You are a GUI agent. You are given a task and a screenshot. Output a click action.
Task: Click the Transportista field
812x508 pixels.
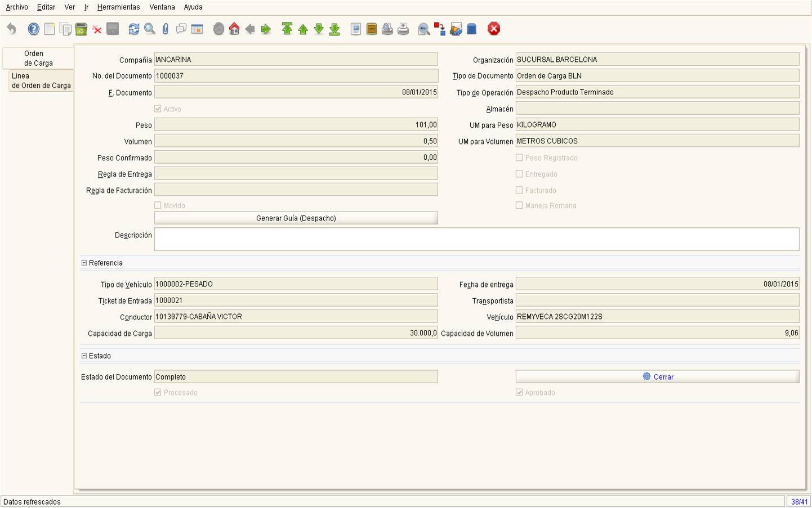[x=658, y=300]
